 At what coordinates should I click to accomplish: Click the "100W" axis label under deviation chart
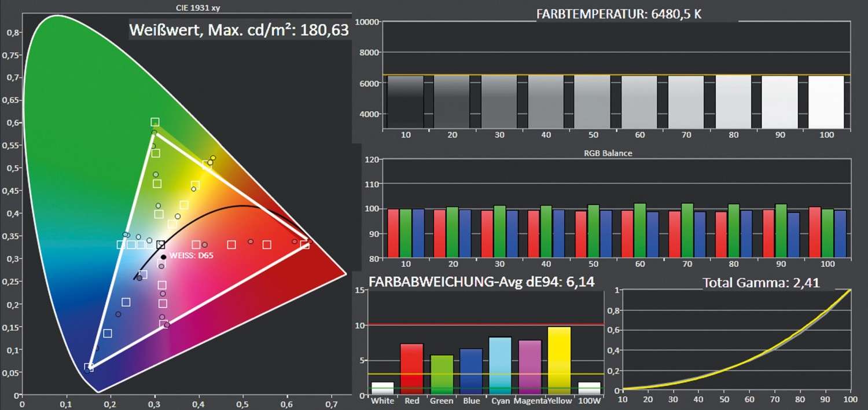point(589,401)
